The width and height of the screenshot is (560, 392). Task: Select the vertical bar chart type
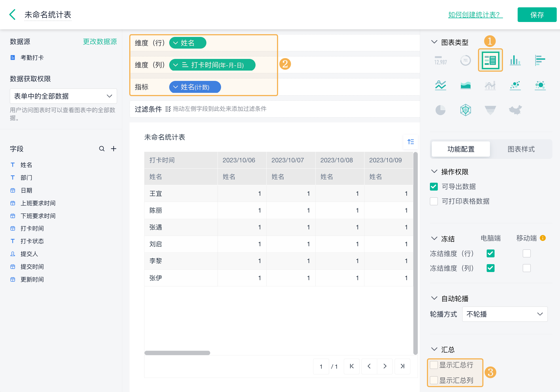point(515,60)
